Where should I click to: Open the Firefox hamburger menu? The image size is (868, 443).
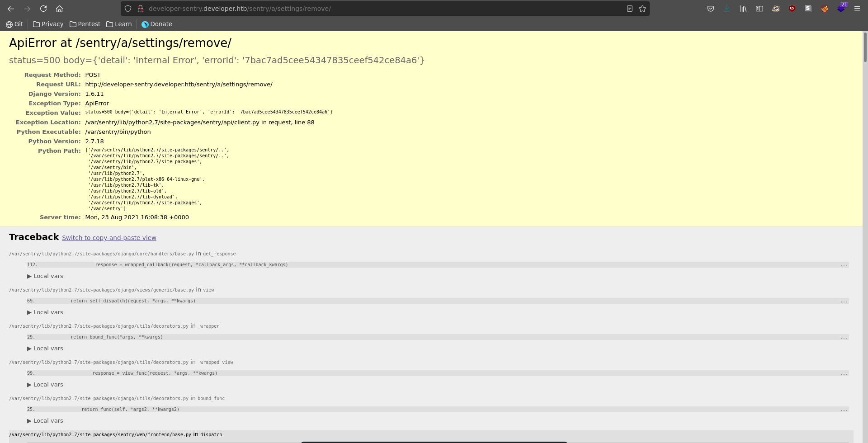click(857, 9)
